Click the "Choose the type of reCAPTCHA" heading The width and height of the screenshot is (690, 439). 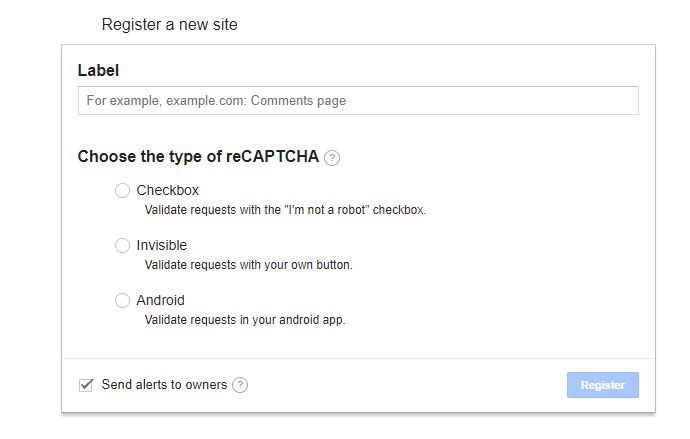[198, 157]
